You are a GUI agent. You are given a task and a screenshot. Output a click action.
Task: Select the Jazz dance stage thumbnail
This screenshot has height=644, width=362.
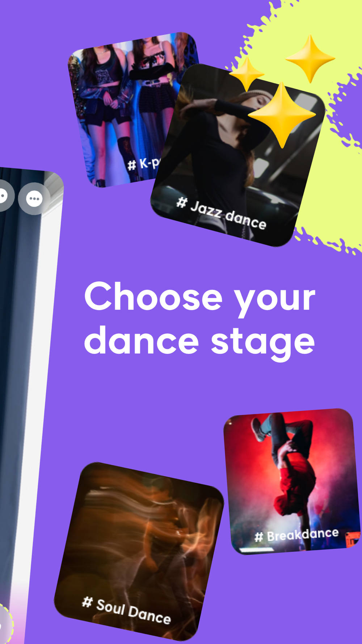pos(237,156)
